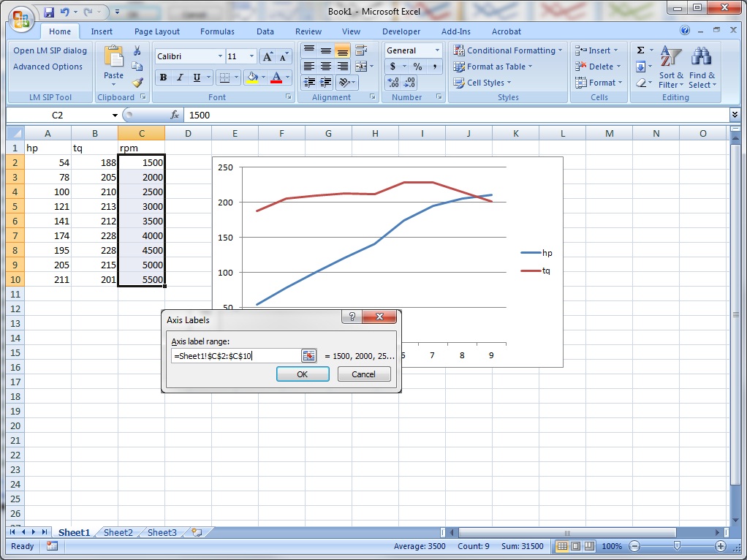Viewport: 747px width, 560px height.
Task: Open the Insert ribbon tab
Action: coord(102,31)
